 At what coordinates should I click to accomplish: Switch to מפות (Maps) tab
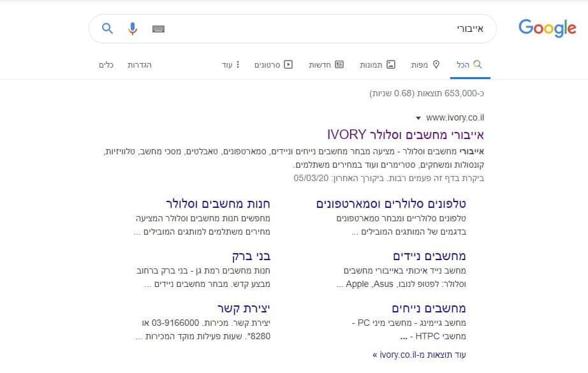[x=425, y=65]
